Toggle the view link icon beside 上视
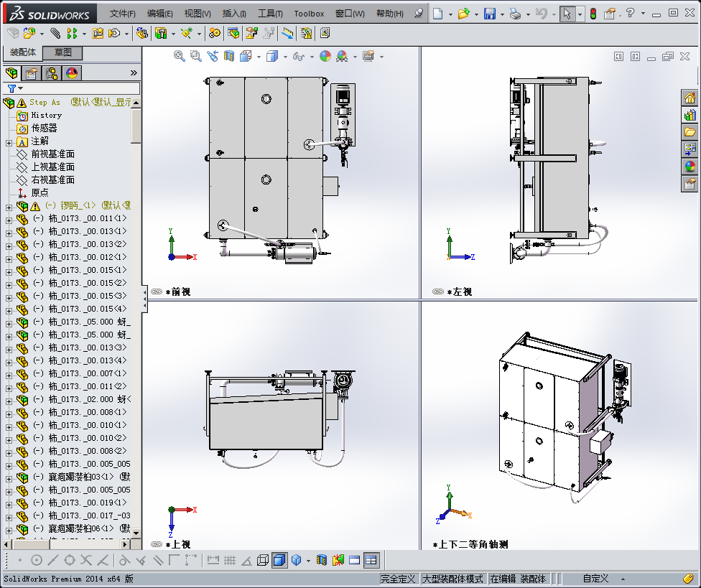The width and height of the screenshot is (701, 588). [x=157, y=544]
